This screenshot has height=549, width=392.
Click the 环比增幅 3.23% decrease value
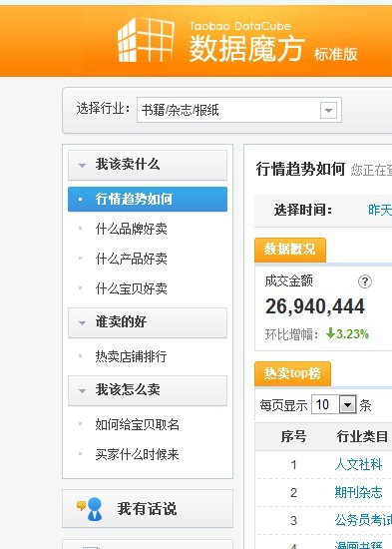[x=347, y=334]
